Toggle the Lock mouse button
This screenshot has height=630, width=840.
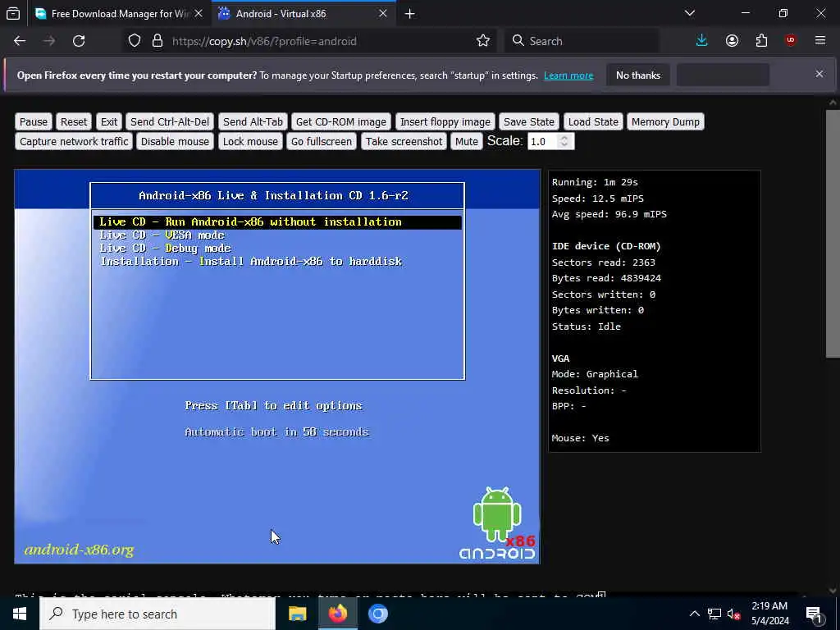point(250,141)
